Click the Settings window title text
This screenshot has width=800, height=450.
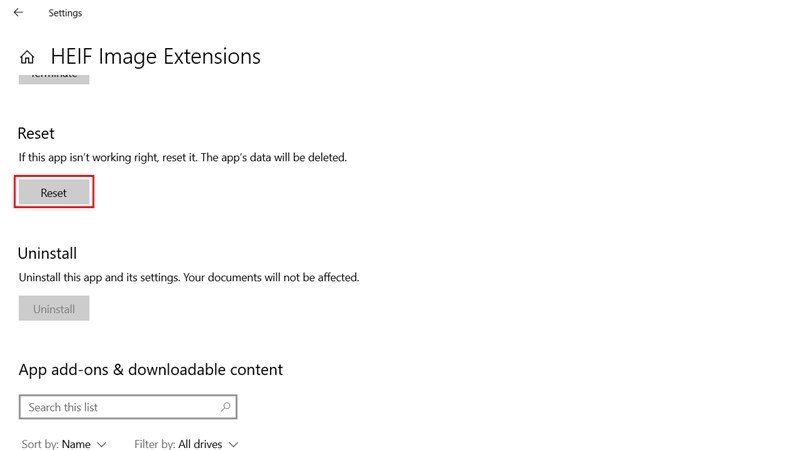coord(65,13)
